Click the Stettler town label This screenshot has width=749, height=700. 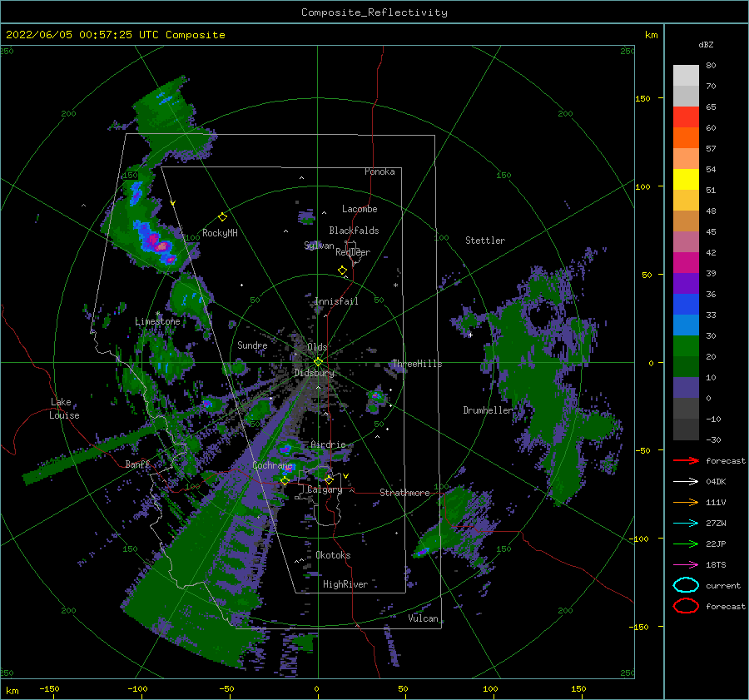485,241
